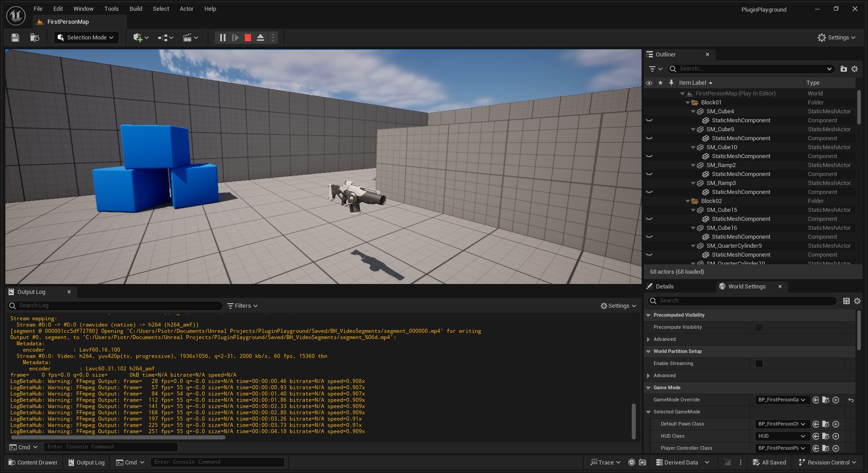Open the cinematics sequence toolbar menu
The width and height of the screenshot is (868, 473).
[x=191, y=38]
